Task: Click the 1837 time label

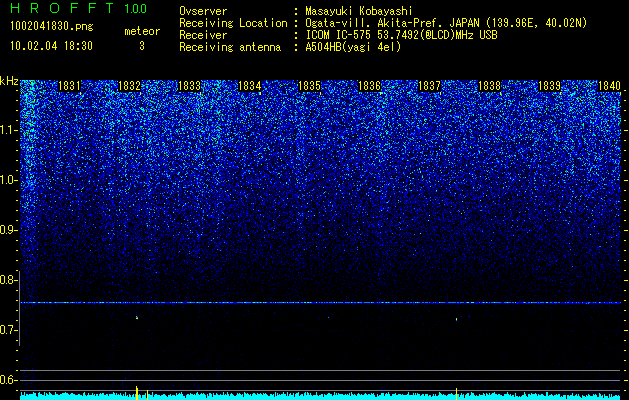Action: [429, 86]
